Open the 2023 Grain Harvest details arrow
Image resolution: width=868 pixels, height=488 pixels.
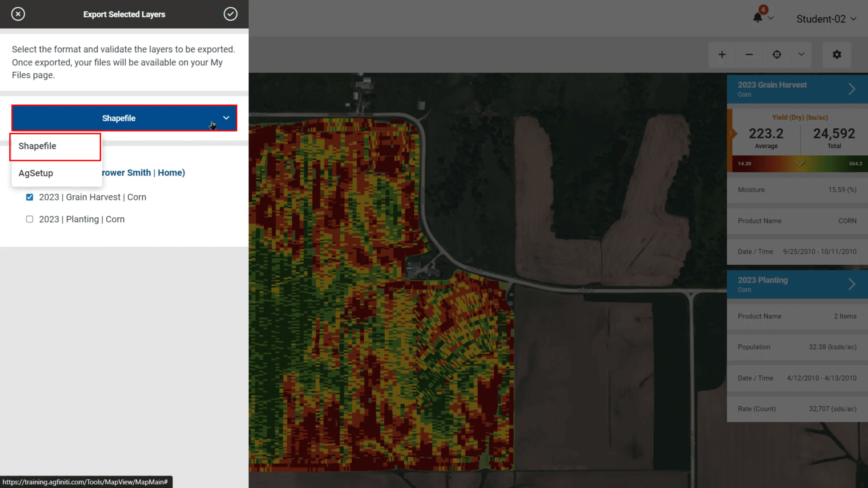(x=852, y=89)
